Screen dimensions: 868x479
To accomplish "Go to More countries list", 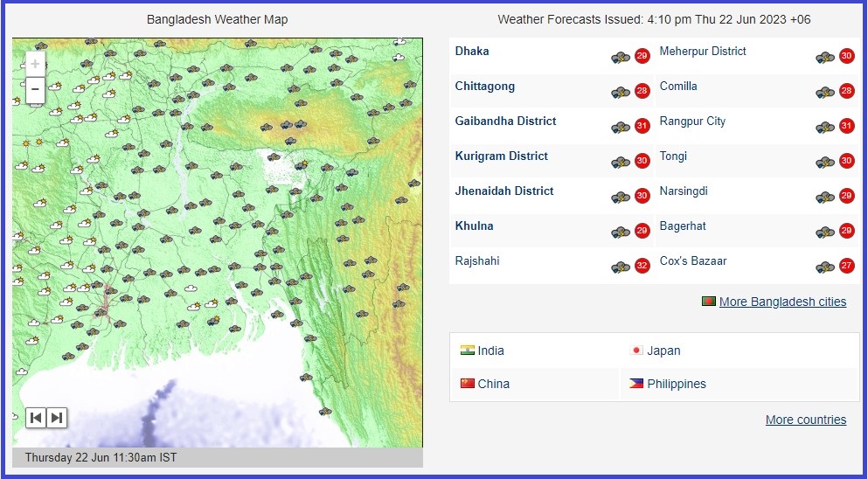I will point(805,420).
